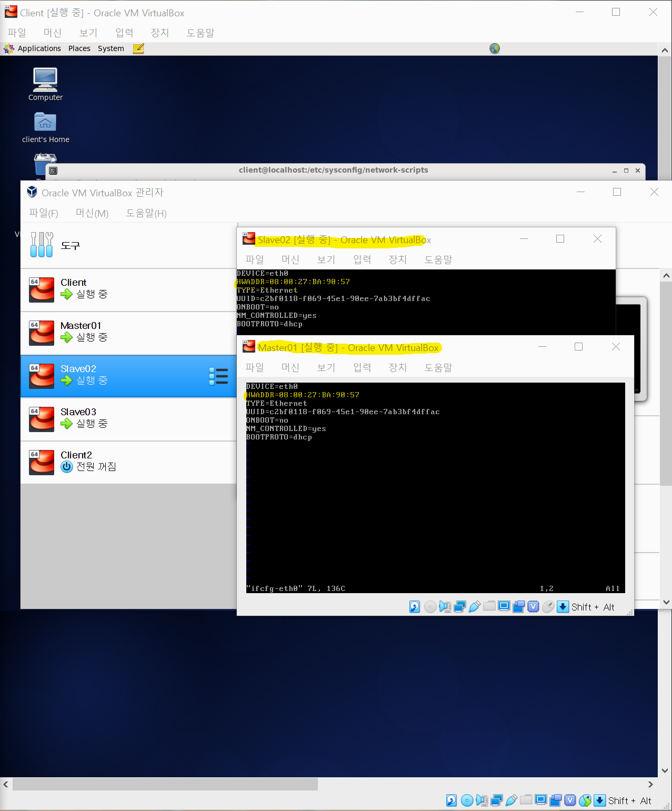Open 머신 menu in Client VM window
The width and height of the screenshot is (672, 811).
53,33
